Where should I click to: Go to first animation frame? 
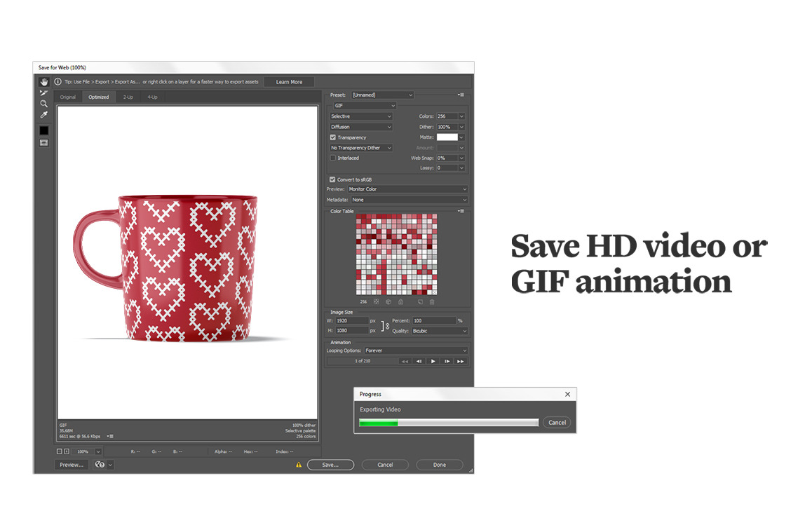pos(405,361)
